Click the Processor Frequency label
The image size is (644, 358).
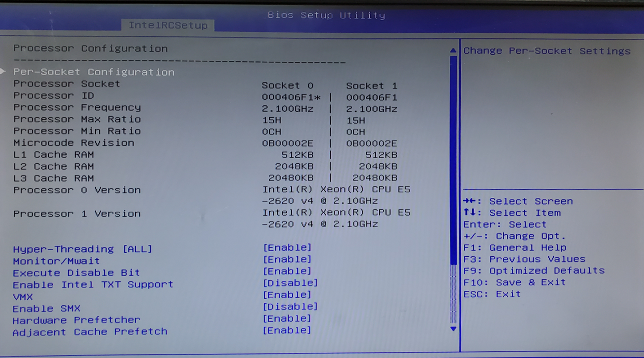click(77, 107)
